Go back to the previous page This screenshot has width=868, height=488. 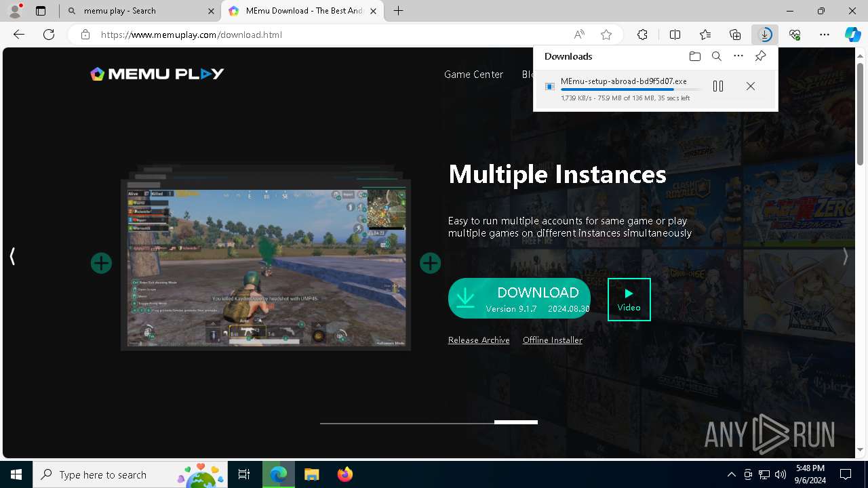click(19, 35)
